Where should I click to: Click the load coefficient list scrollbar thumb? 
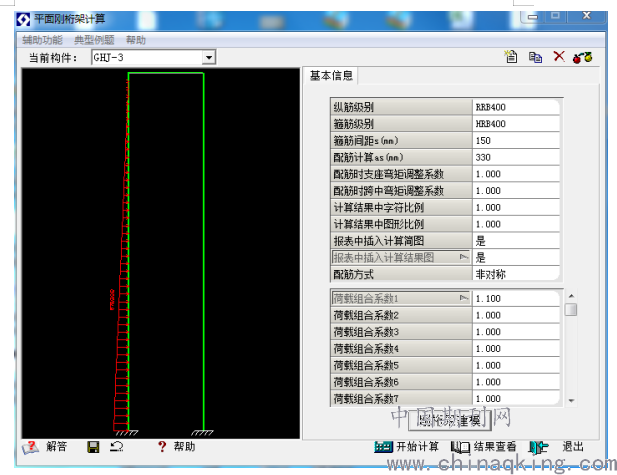(570, 309)
